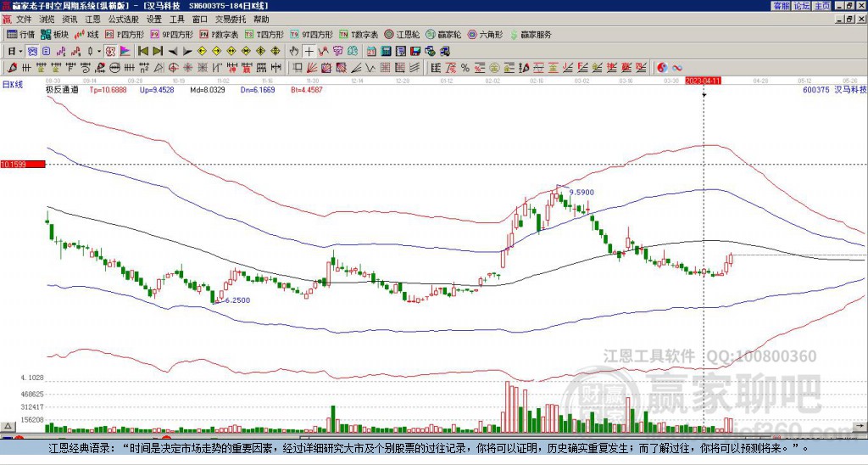Screen dimensions: 868x465
Task: Open the P四方形 tool
Action: (x=125, y=34)
